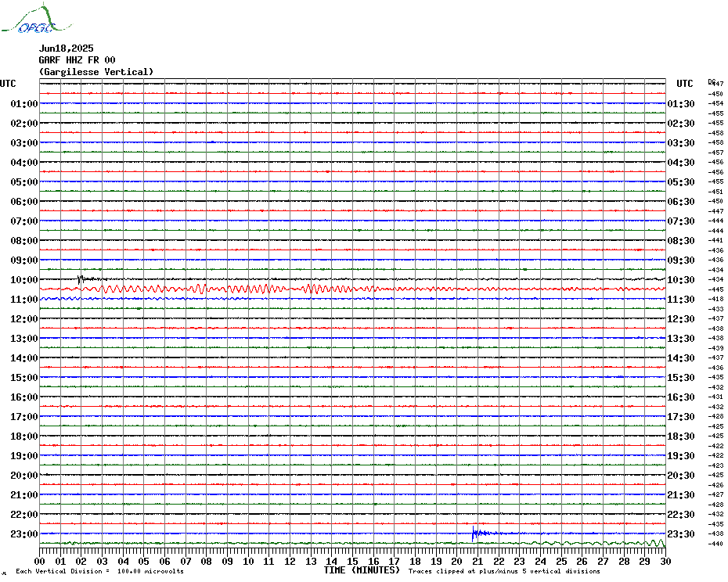Click the left 'UTC' axis header
Screen dimensions: 728x582
[x=8, y=84]
